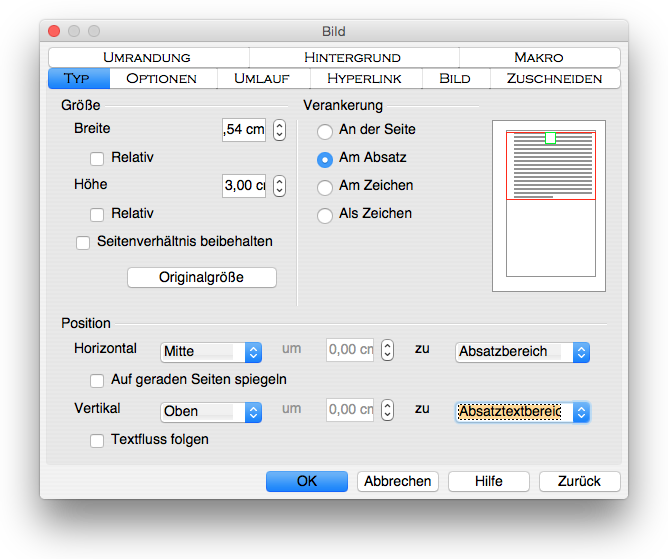Viewport: 668px width, 559px height.
Task: Toggle Auf geraden Seiten spiegeln
Action: click(97, 380)
